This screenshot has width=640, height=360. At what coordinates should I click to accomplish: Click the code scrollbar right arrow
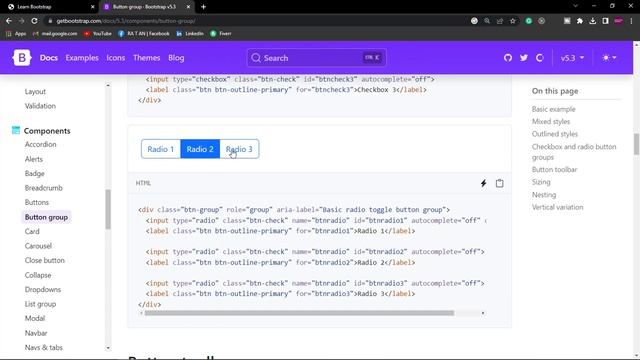tap(483, 313)
